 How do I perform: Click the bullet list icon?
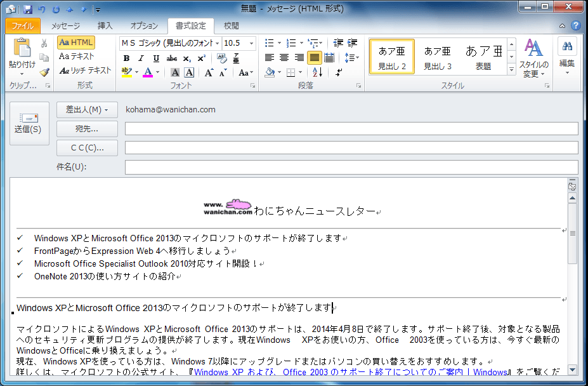269,43
